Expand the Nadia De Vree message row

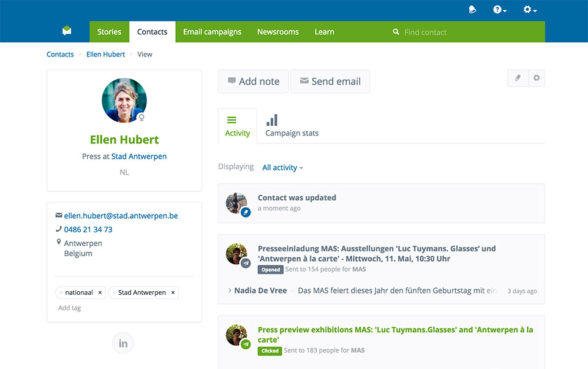pos(382,291)
